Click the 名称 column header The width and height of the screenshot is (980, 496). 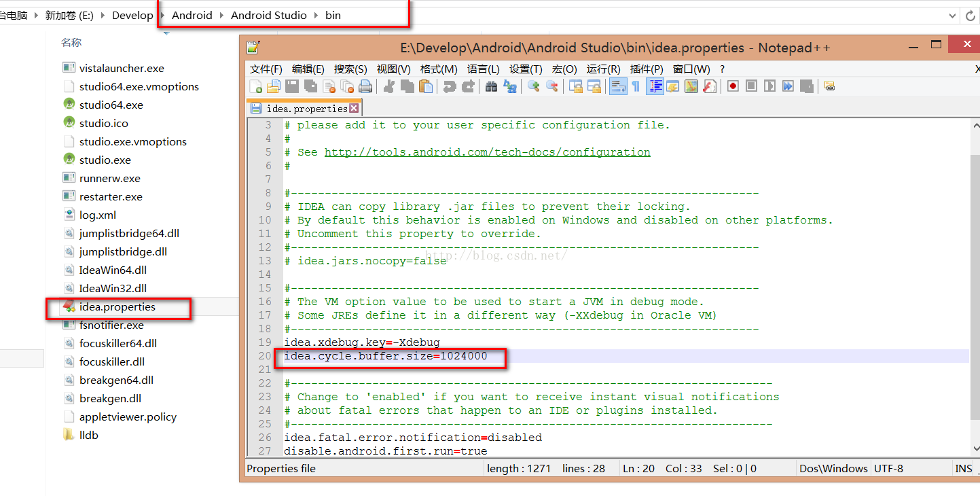[71, 42]
